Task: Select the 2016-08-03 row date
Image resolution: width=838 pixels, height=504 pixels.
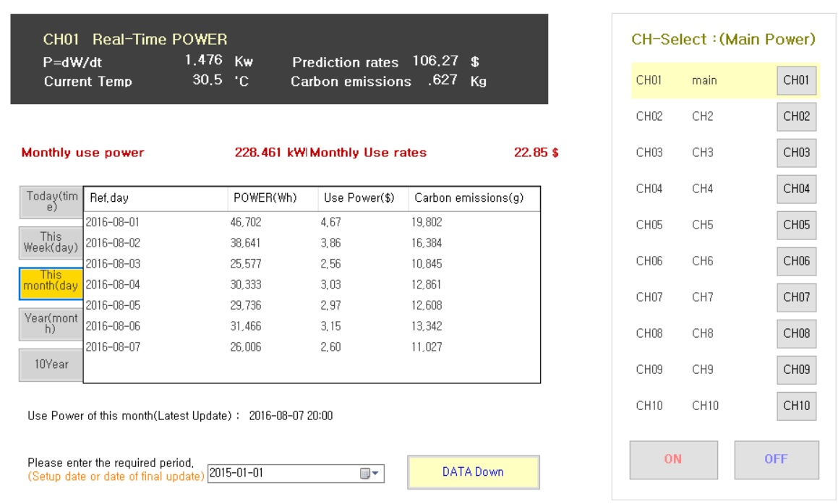Action: pyautogui.click(x=113, y=263)
